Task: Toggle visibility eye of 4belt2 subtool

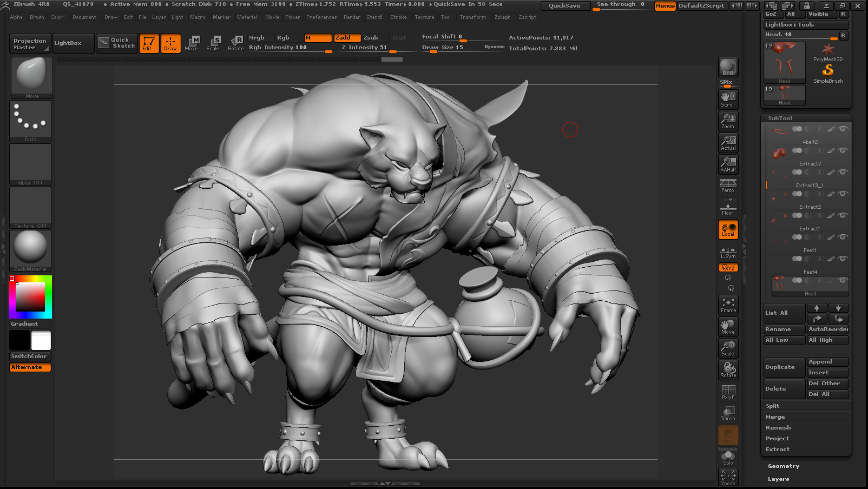Action: tap(843, 129)
